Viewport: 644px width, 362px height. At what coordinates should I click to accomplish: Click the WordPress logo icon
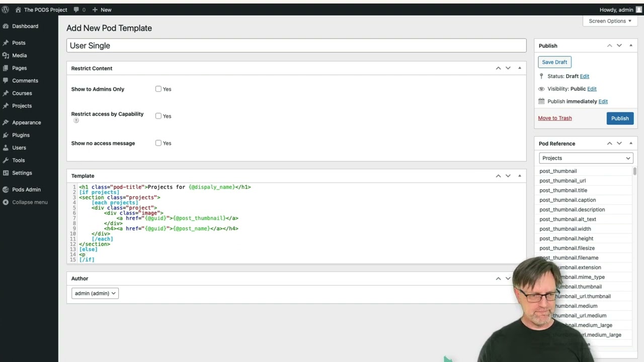(5, 10)
